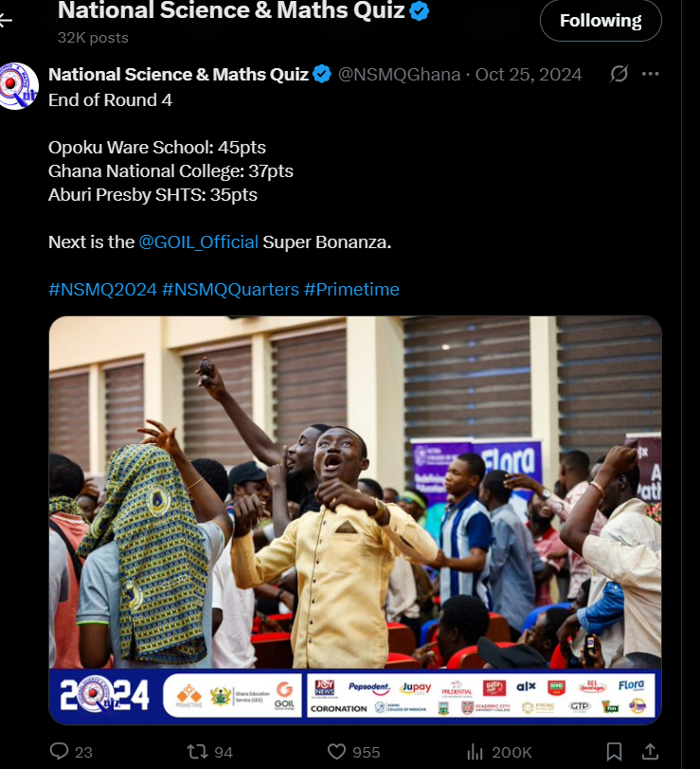Open the #NSMQQuarters hashtag

tap(230, 290)
